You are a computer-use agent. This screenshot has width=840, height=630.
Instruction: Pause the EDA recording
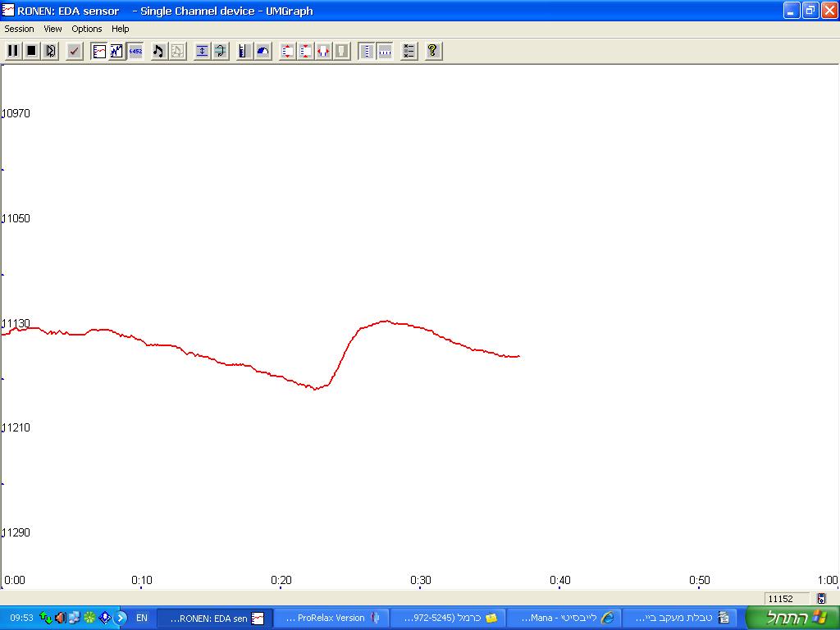(13, 51)
